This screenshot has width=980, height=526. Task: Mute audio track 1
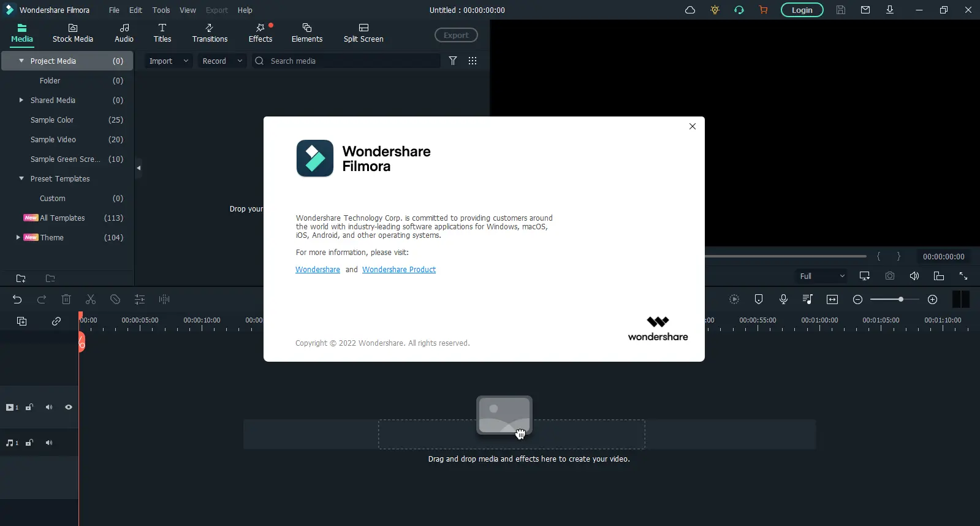tap(49, 443)
